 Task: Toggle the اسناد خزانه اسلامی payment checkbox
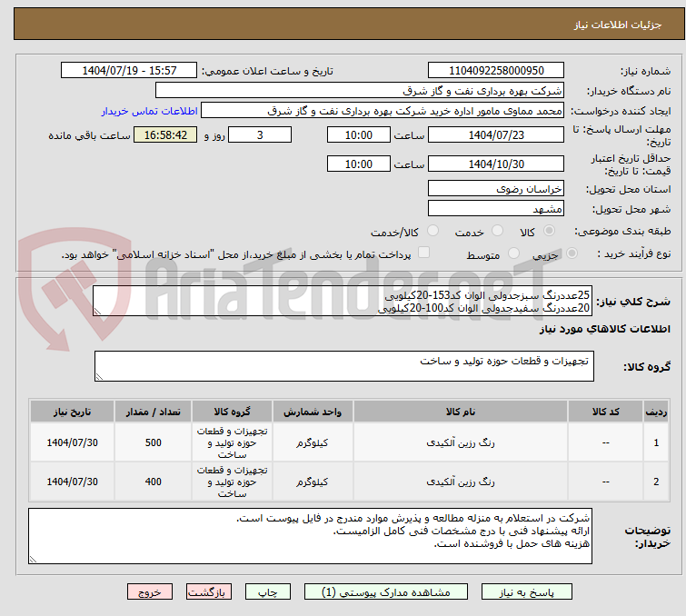pos(423,253)
